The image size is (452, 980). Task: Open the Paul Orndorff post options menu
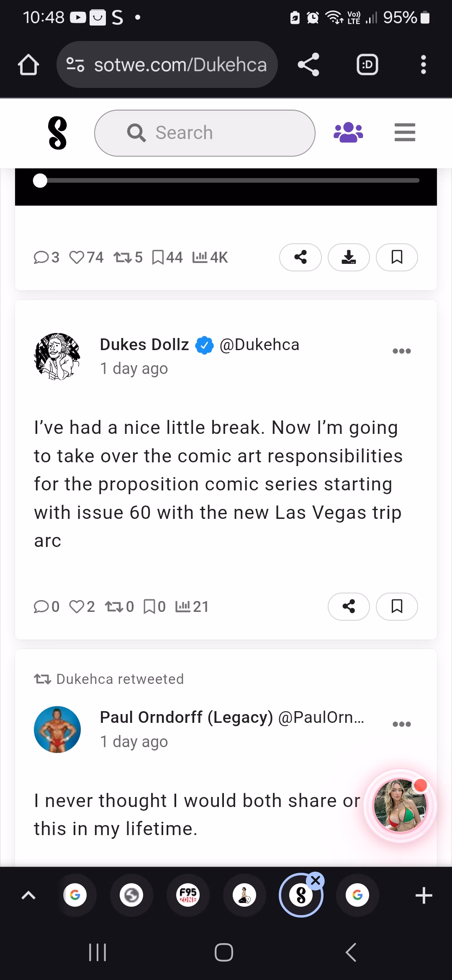401,724
